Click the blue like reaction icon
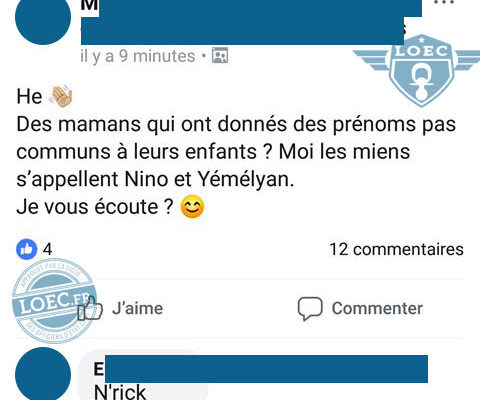480x400 pixels. (26, 249)
